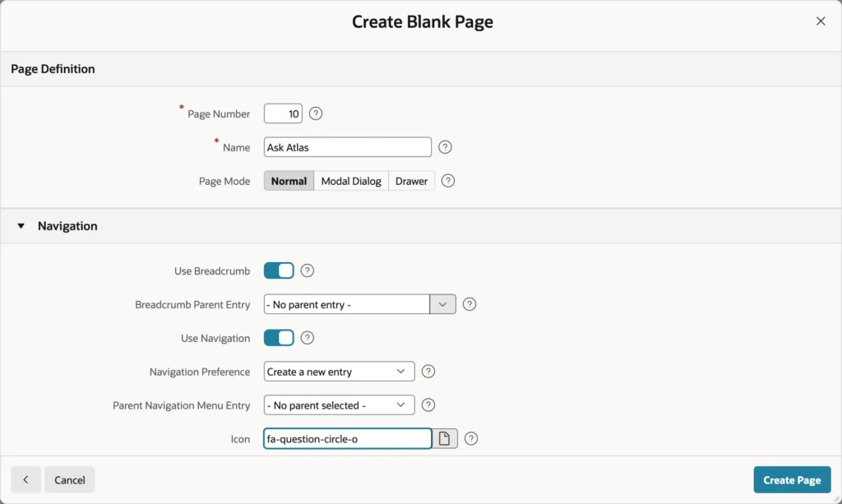842x504 pixels.
Task: Click the Cancel button
Action: click(70, 480)
